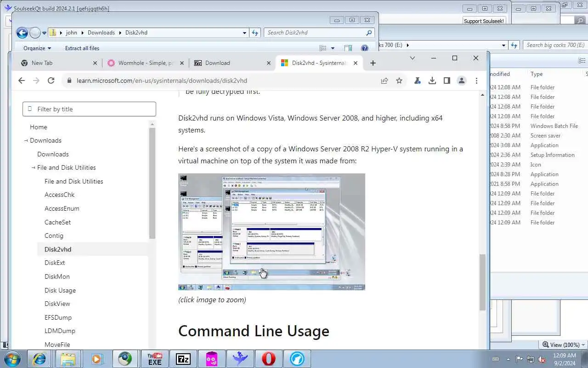The height and width of the screenshot is (368, 588).
Task: Open the pink app taskbar icon
Action: pos(212,359)
